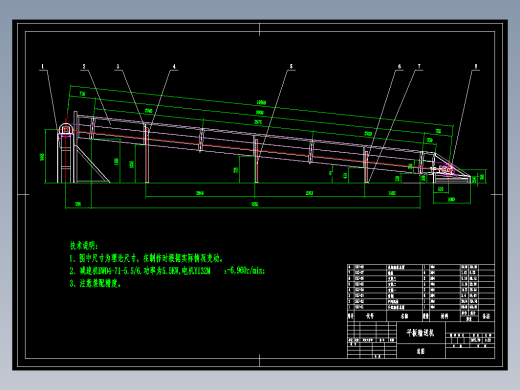The image size is (520, 390).
Task: Click part callout number 7
Action: [x=419, y=66]
